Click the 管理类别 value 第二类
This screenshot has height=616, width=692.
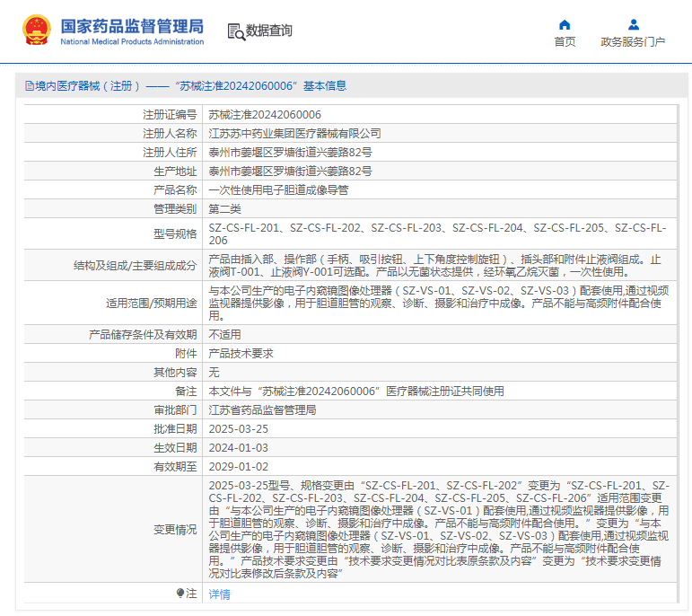[224, 208]
